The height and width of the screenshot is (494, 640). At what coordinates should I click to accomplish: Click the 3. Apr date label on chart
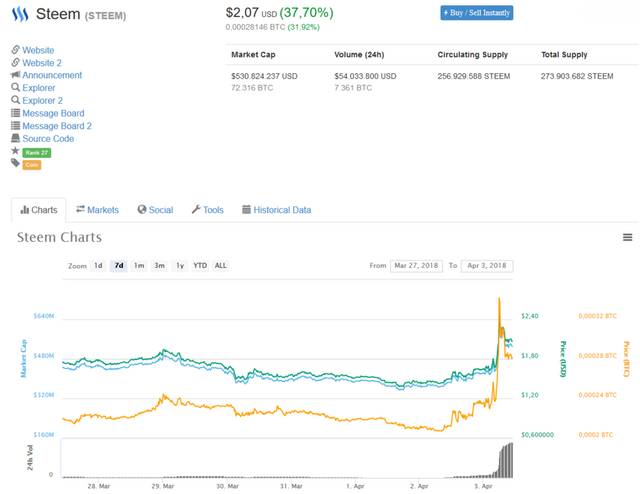pyautogui.click(x=484, y=486)
